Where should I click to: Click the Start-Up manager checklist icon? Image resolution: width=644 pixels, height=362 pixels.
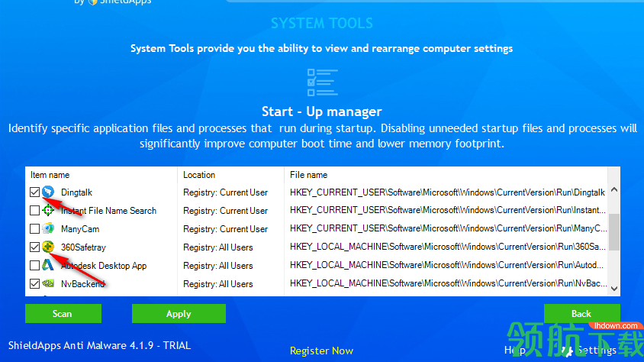coord(323,82)
